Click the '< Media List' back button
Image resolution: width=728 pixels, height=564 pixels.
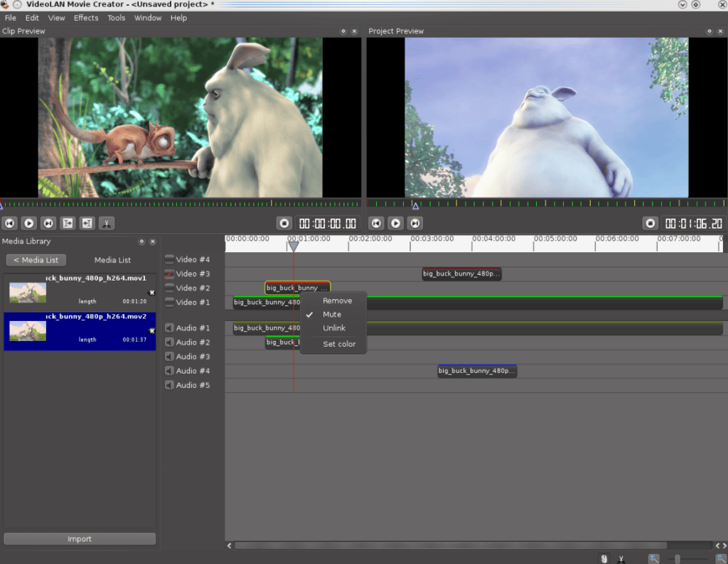tap(36, 260)
